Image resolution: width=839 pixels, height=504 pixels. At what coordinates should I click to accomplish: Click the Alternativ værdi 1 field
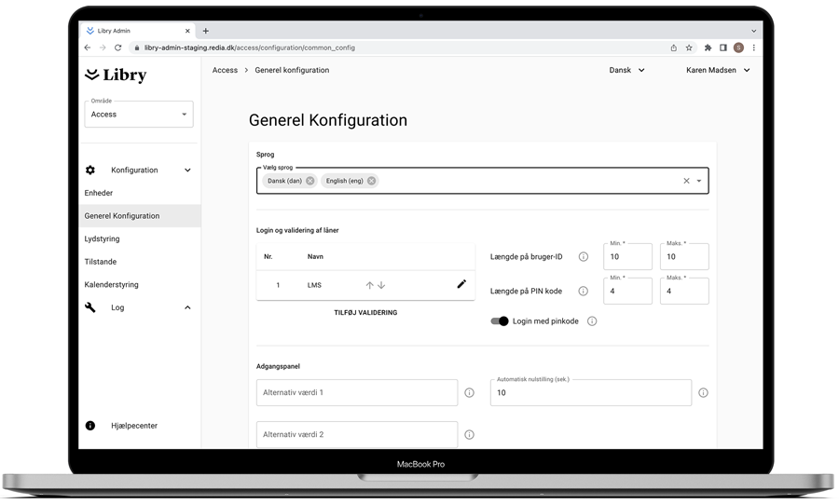pos(357,393)
